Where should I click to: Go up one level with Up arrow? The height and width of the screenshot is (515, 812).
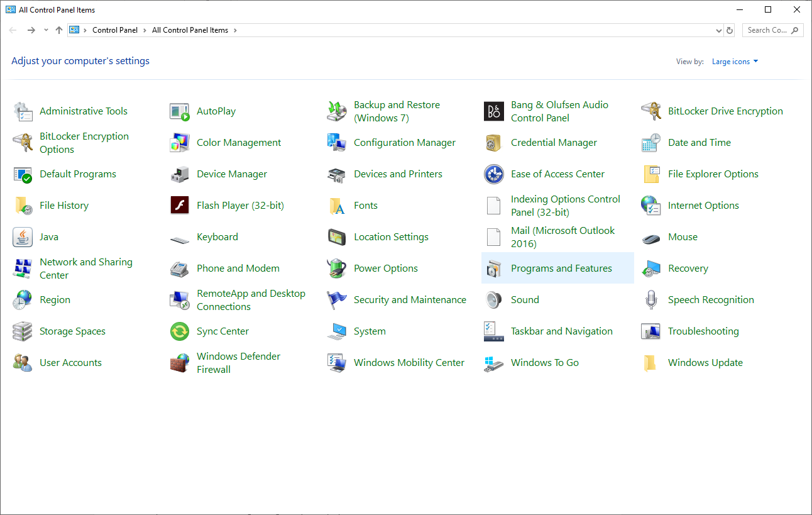coord(59,30)
